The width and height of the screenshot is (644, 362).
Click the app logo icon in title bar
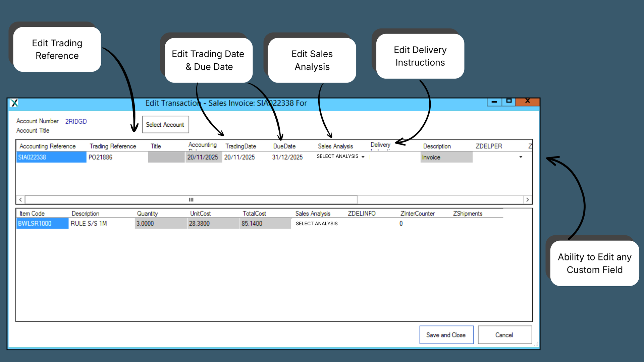click(x=14, y=103)
